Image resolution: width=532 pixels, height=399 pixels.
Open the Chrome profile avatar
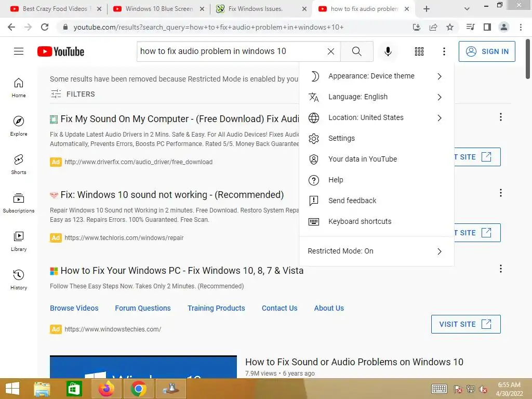pos(504,27)
